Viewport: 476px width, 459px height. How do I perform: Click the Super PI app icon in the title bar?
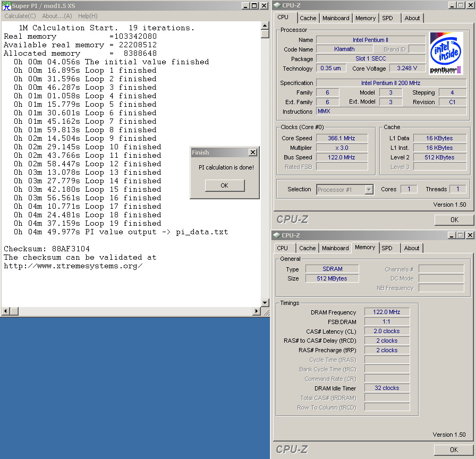coord(6,5)
